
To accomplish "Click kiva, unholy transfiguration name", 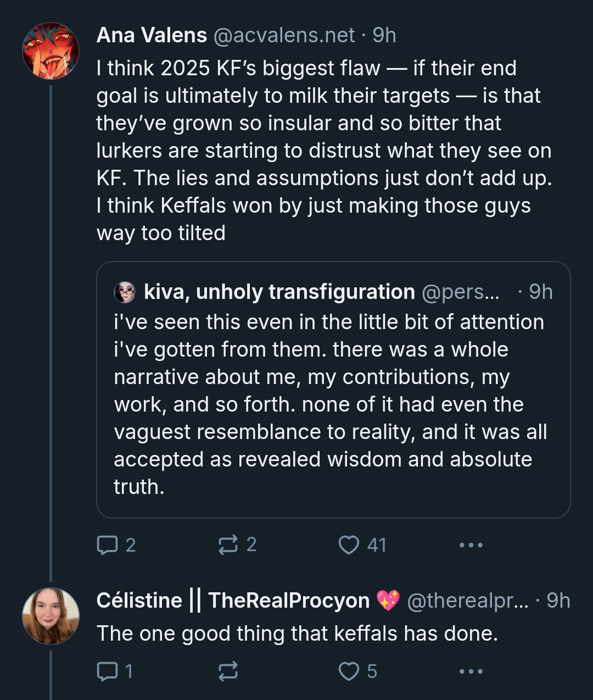I will click(279, 292).
